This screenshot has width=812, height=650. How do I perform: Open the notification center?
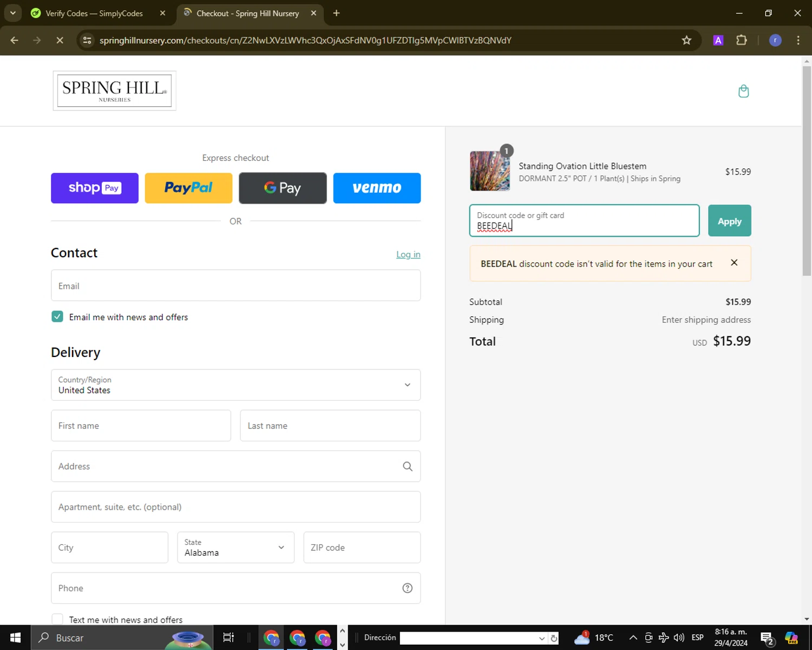click(x=767, y=638)
